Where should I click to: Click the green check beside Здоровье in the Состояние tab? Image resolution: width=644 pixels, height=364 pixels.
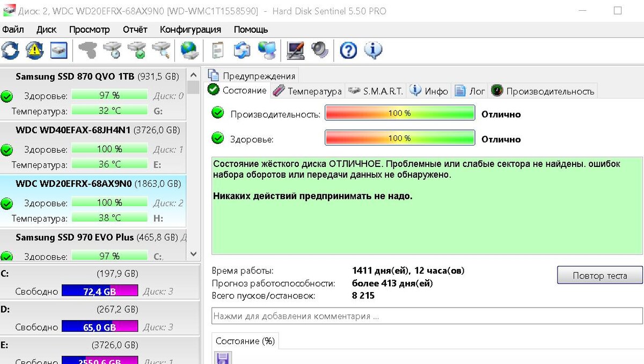pyautogui.click(x=217, y=139)
